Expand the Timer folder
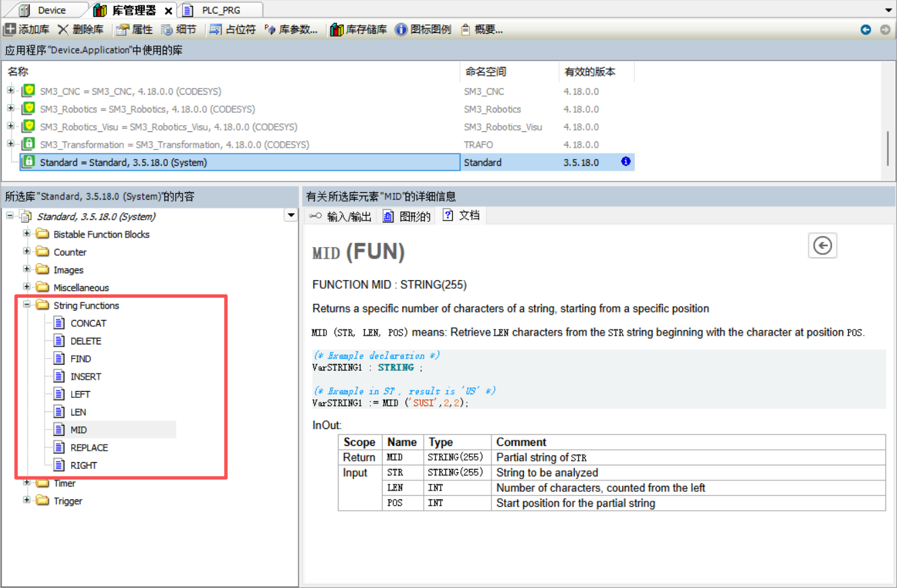Image resolution: width=897 pixels, height=588 pixels. click(x=27, y=482)
